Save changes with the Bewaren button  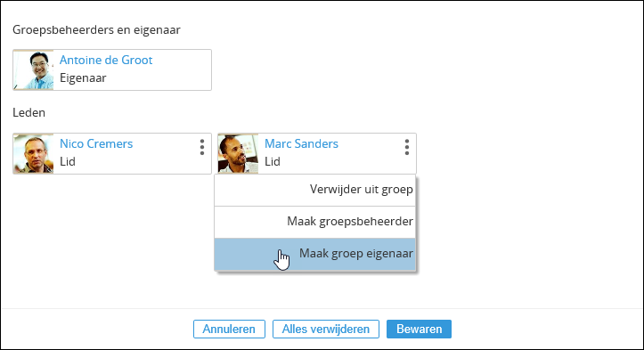tap(419, 329)
